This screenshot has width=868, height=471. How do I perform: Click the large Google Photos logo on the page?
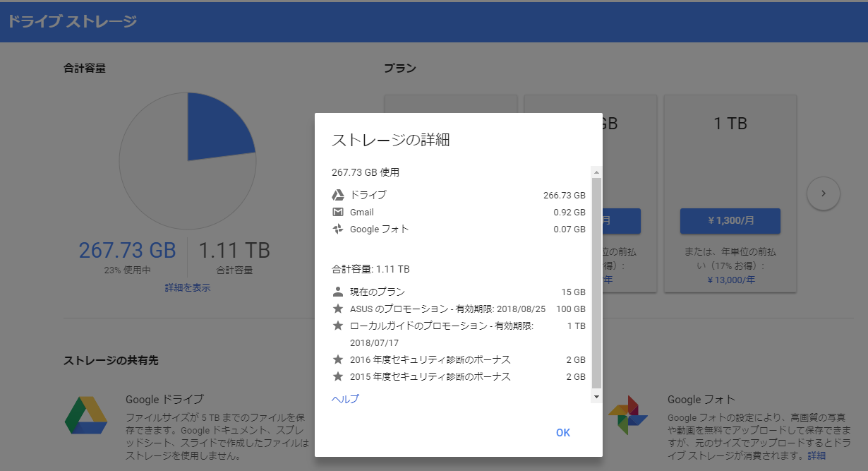tap(628, 415)
